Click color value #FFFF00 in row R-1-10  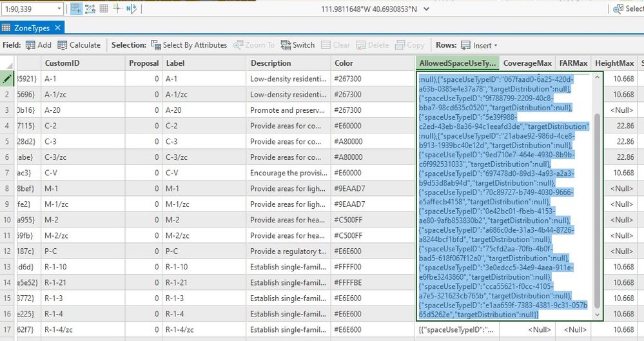click(x=373, y=267)
